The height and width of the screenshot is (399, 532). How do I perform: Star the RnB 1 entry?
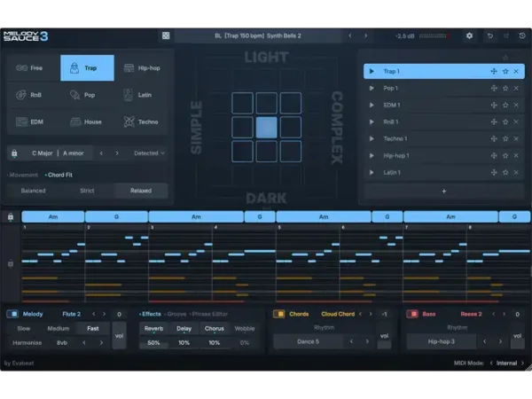pyautogui.click(x=505, y=121)
